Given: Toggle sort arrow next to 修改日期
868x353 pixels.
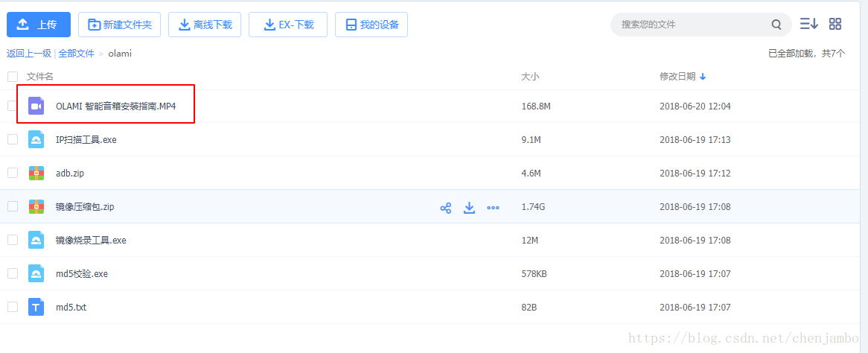Looking at the screenshot, I should click(703, 77).
